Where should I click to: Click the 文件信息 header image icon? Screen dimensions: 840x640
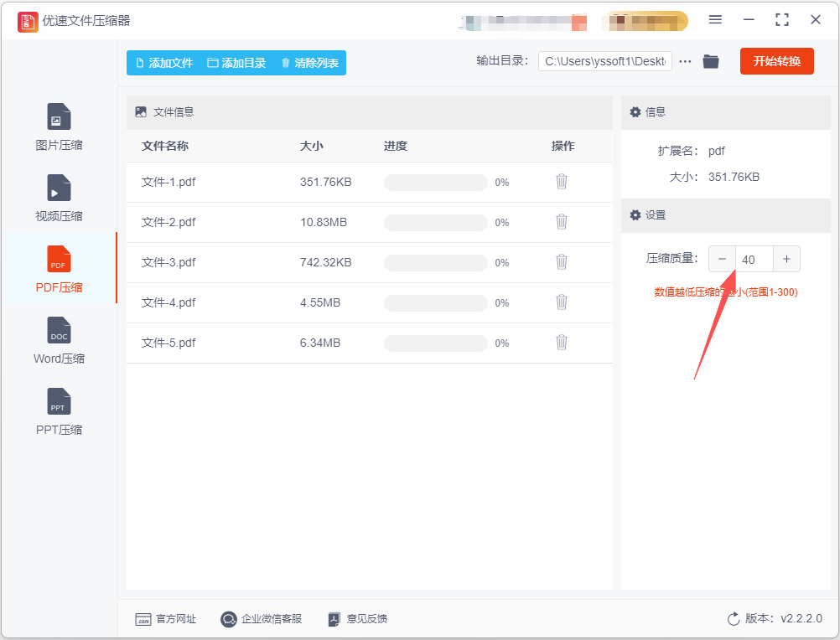pyautogui.click(x=141, y=112)
